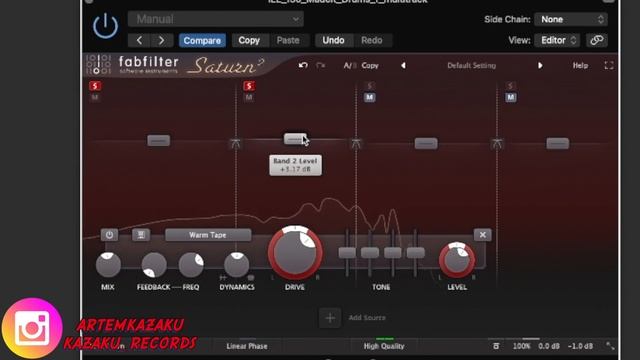
Task: Click the FabFilter Saturn undo arrow icon
Action: point(303,65)
